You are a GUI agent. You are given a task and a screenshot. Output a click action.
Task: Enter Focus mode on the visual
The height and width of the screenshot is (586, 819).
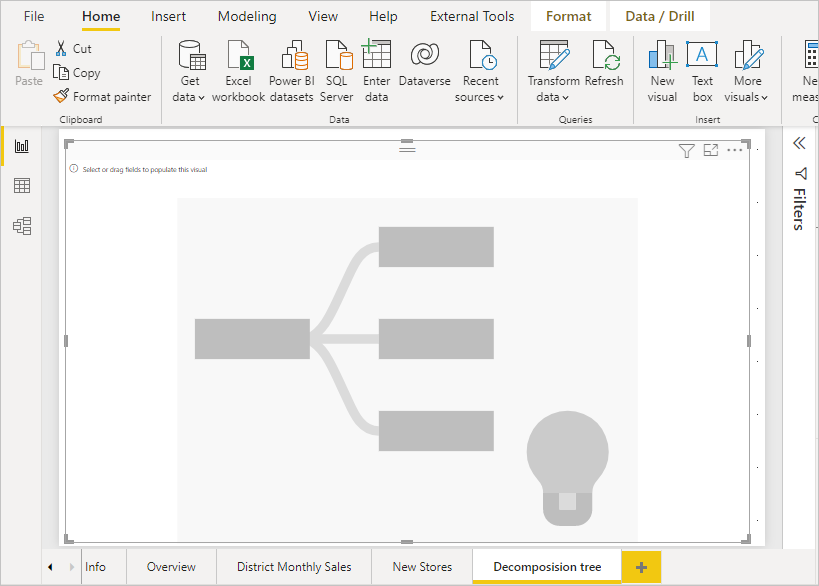(711, 150)
